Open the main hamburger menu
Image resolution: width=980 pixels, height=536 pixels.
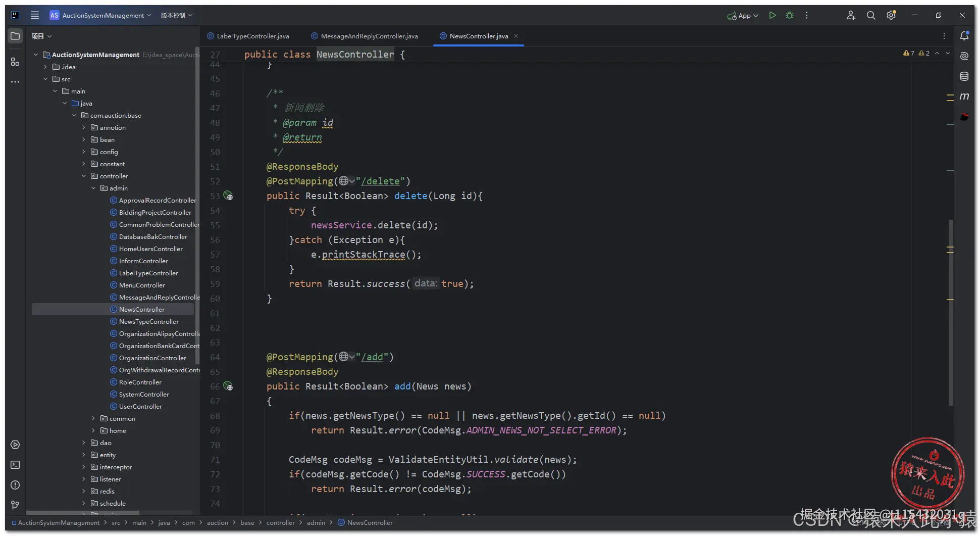click(x=35, y=15)
